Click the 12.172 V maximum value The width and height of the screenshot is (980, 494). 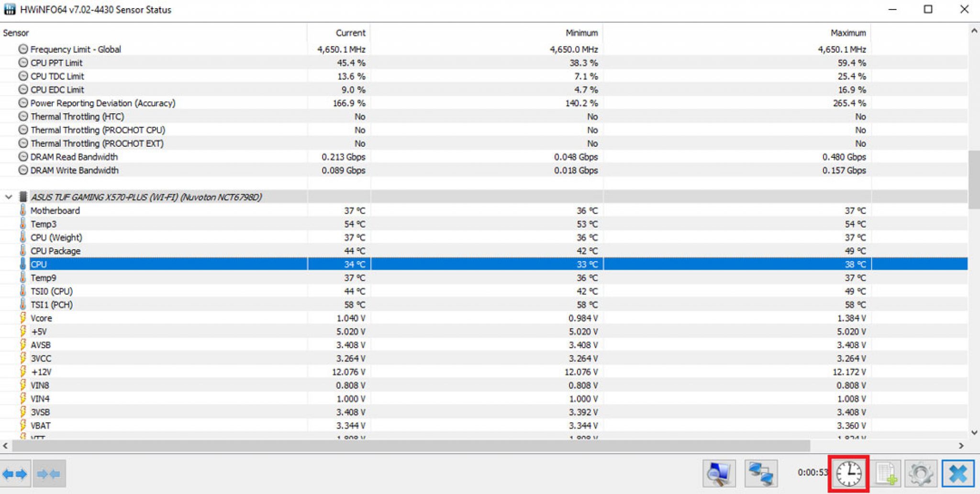[849, 372]
